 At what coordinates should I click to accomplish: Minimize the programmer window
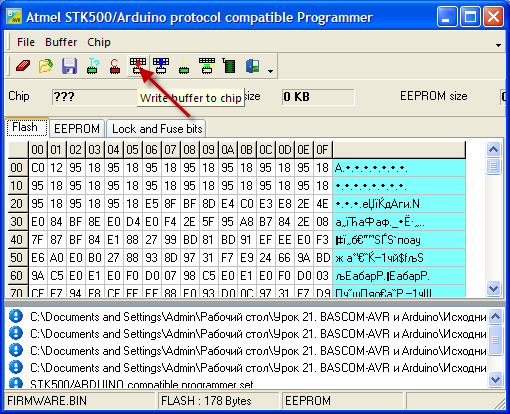[x=447, y=17]
